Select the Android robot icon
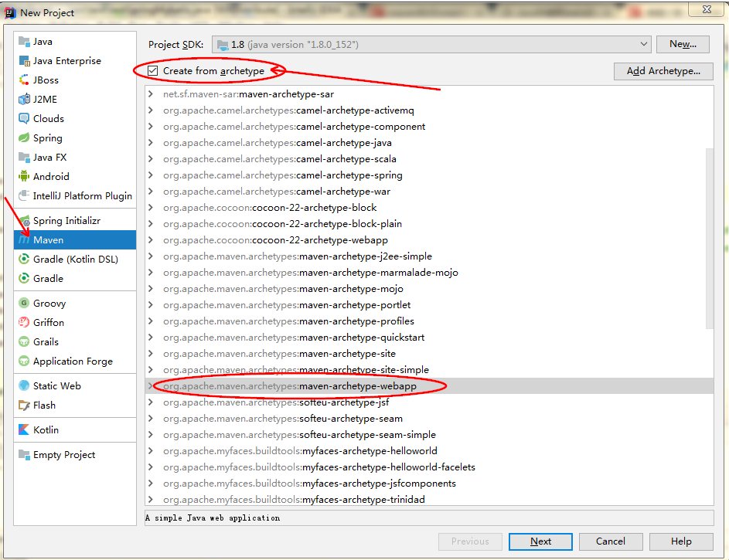The width and height of the screenshot is (729, 560). pyautogui.click(x=24, y=176)
